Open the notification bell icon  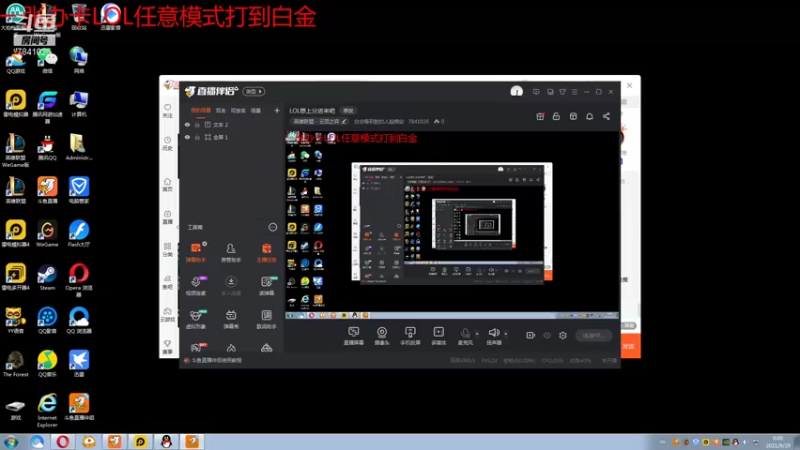point(589,116)
